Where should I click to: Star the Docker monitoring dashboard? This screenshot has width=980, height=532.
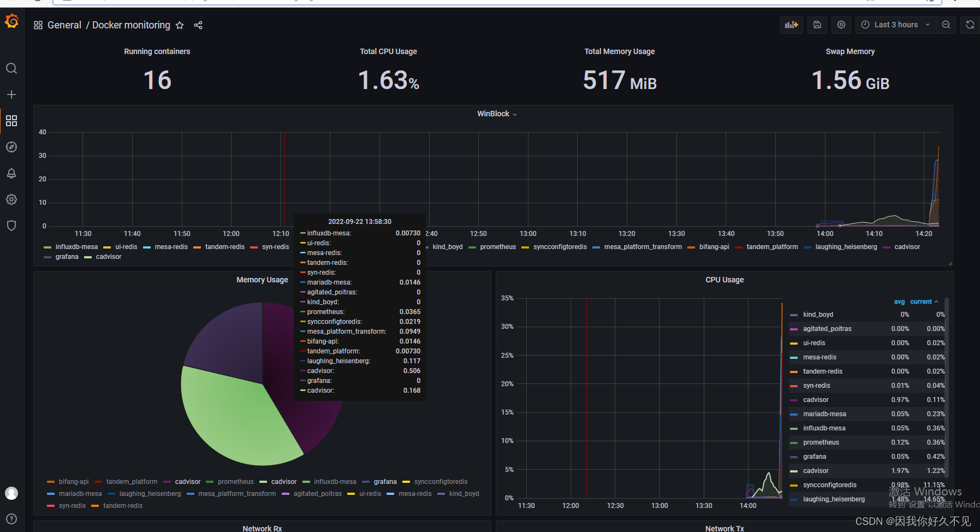click(179, 25)
